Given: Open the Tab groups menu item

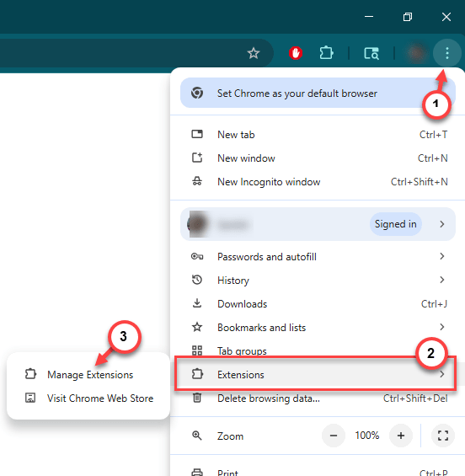Looking at the screenshot, I should 318,350.
